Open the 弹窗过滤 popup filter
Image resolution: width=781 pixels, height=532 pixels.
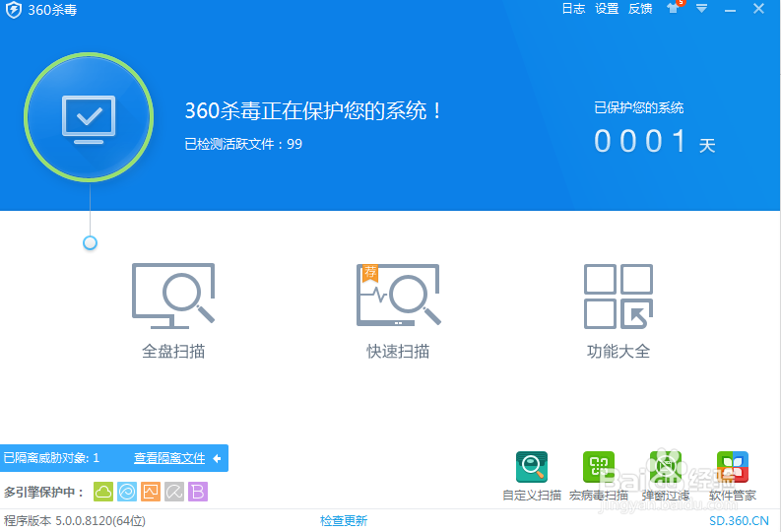[x=666, y=476]
